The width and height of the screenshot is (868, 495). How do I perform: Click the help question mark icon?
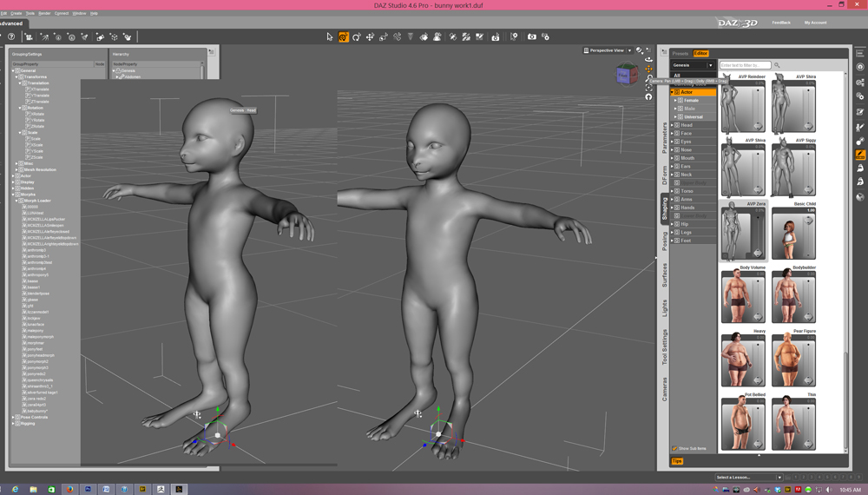[11, 37]
